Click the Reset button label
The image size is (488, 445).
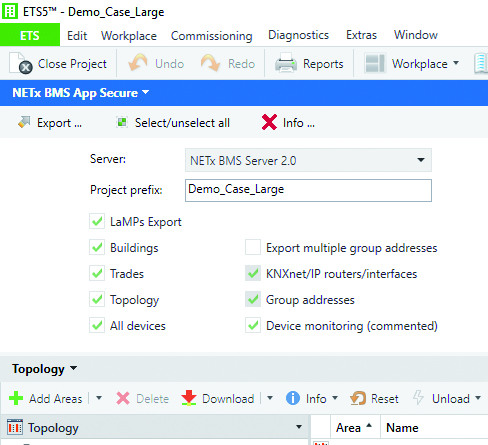(385, 398)
